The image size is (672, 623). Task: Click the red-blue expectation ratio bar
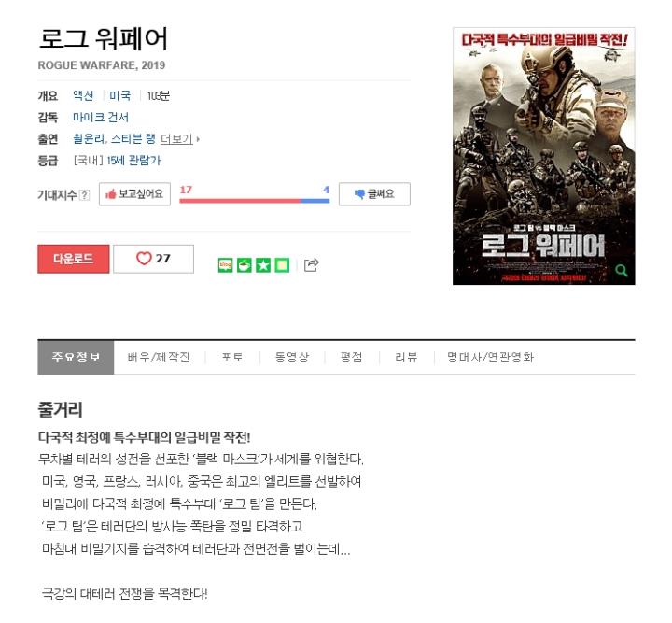click(255, 201)
